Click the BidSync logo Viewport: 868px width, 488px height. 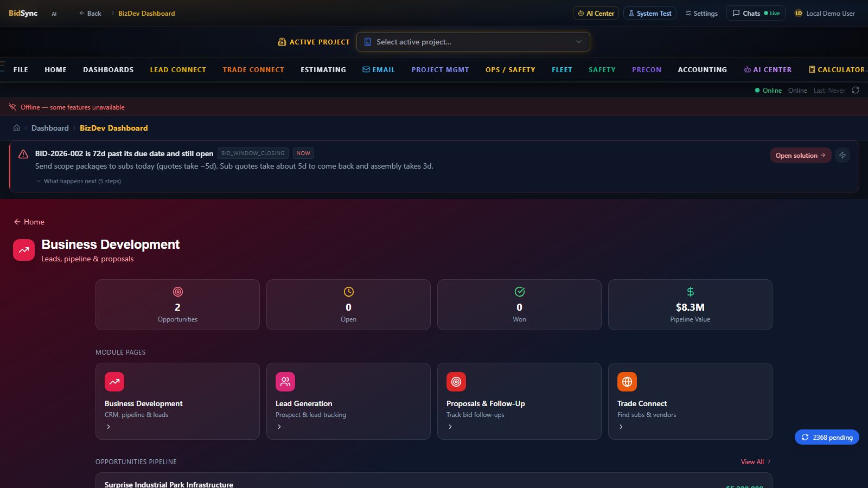[x=23, y=13]
